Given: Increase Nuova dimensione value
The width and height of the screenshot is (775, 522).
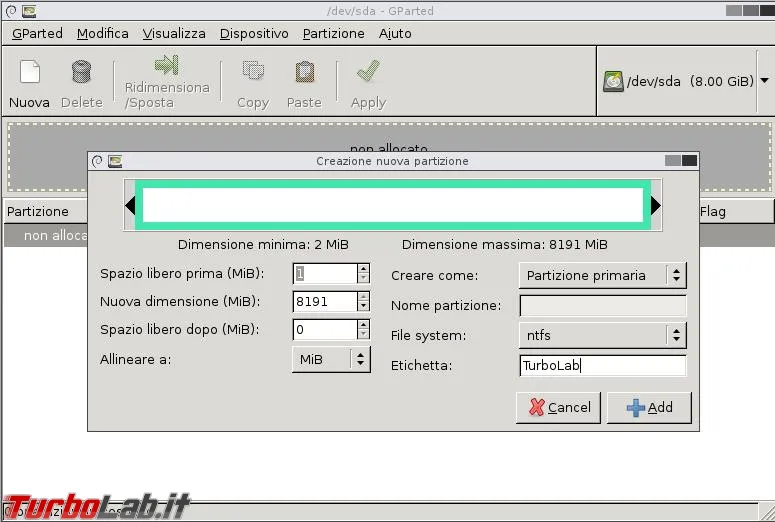Looking at the screenshot, I should pos(363,297).
